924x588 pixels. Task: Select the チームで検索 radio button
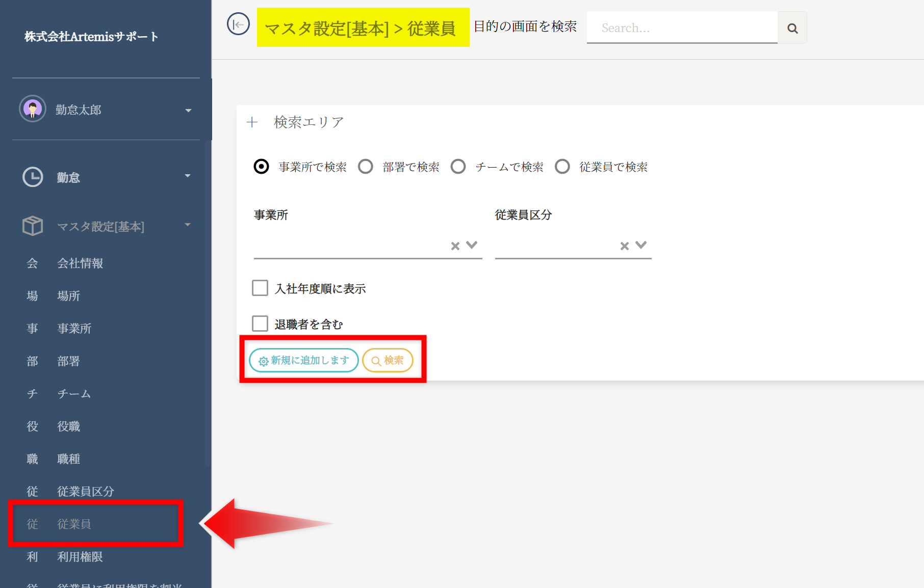458,167
